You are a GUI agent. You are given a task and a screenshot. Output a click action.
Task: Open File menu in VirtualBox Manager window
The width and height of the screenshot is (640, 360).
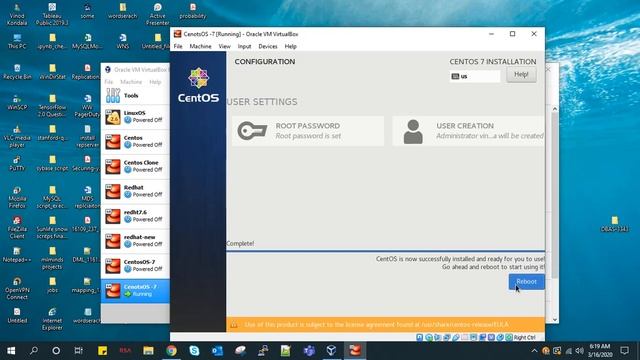109,82
